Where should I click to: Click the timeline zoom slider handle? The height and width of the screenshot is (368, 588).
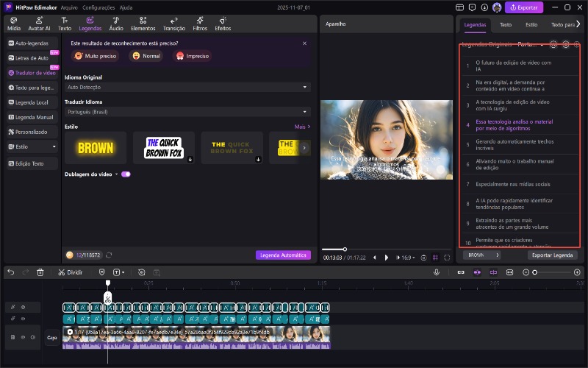(x=535, y=272)
